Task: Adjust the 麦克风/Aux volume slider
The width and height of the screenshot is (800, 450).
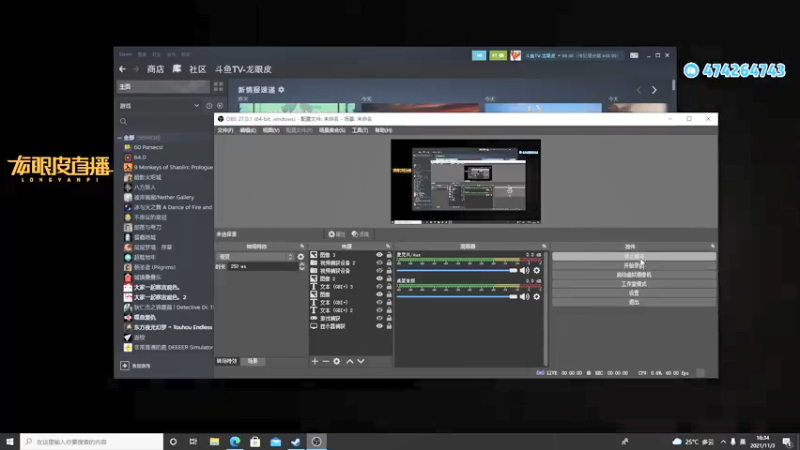Action: click(457, 270)
